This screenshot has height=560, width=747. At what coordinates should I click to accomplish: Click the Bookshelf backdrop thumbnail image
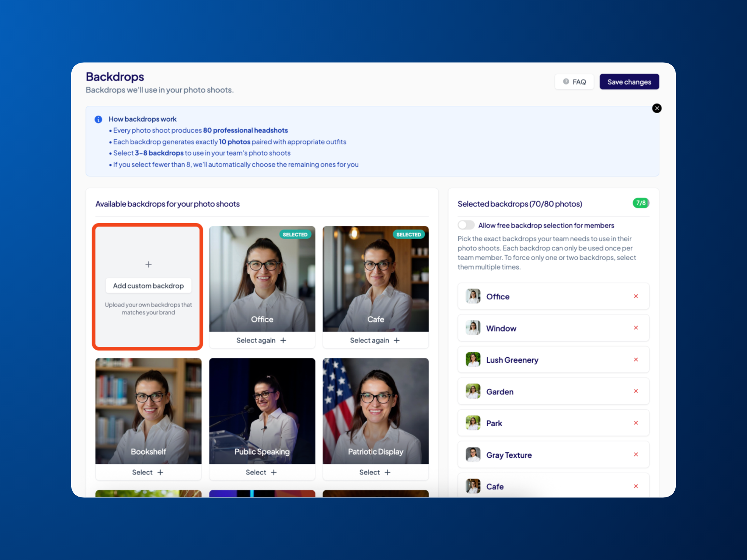[x=148, y=408]
